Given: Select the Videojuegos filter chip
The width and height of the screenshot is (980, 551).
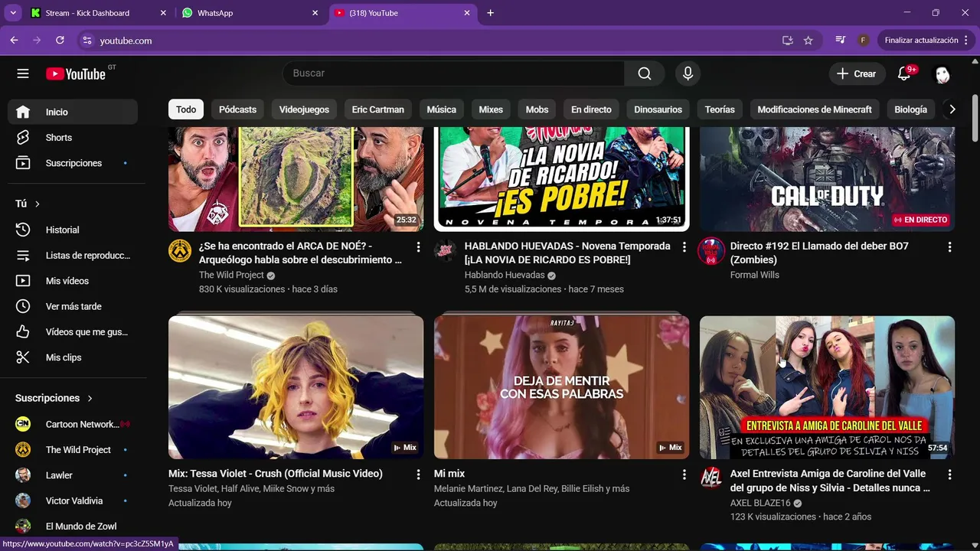Looking at the screenshot, I should click(304, 109).
